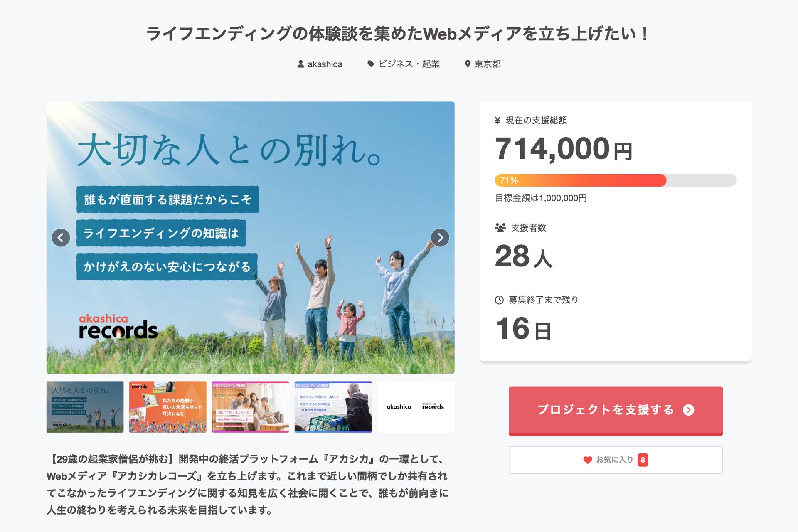Click the user icon beside akashica
Viewport: 798px width, 532px height.
click(300, 64)
